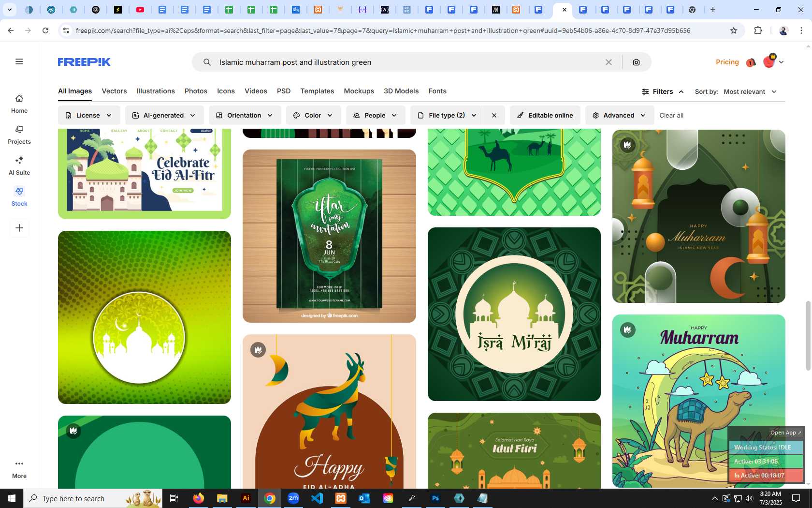Expand the Color filter dropdown

pyautogui.click(x=313, y=115)
